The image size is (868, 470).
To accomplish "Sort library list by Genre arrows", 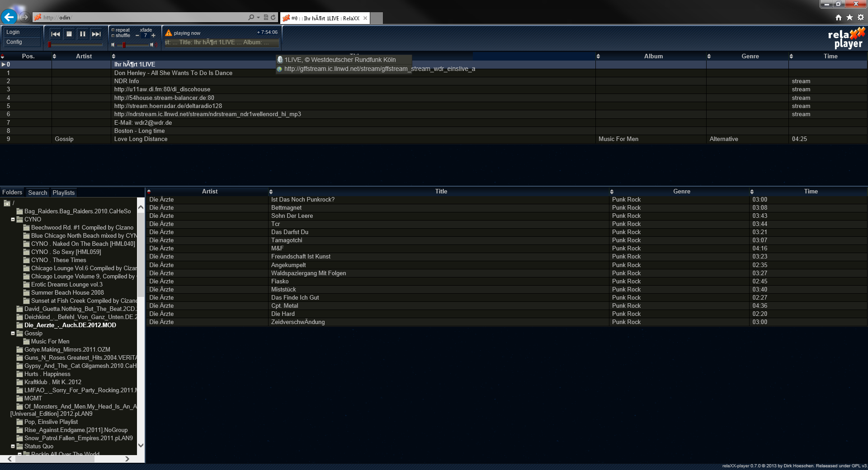I will [x=612, y=192].
